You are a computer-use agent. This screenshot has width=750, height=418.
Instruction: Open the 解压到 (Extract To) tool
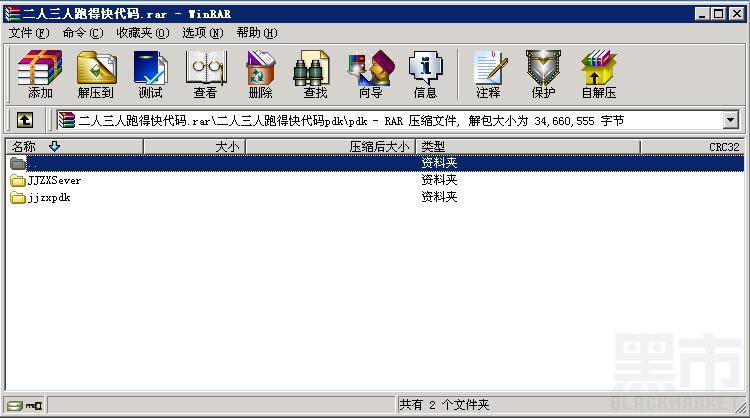pyautogui.click(x=96, y=74)
